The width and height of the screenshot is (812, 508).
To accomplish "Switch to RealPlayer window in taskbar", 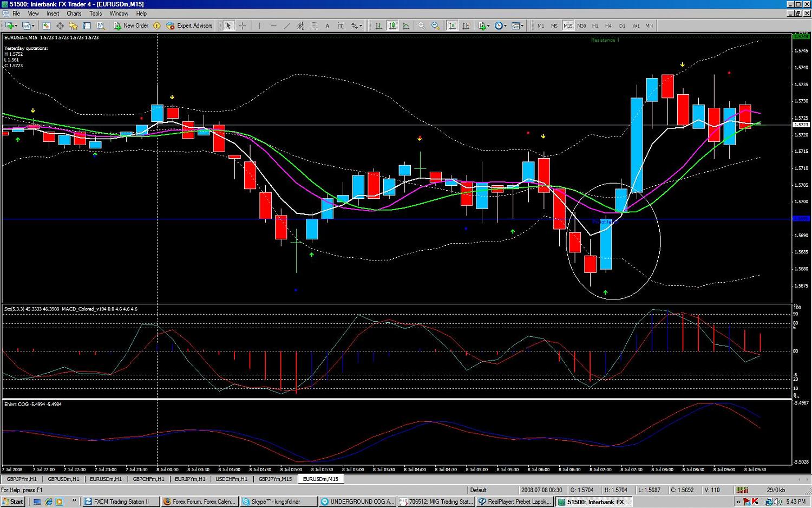I will click(x=515, y=502).
